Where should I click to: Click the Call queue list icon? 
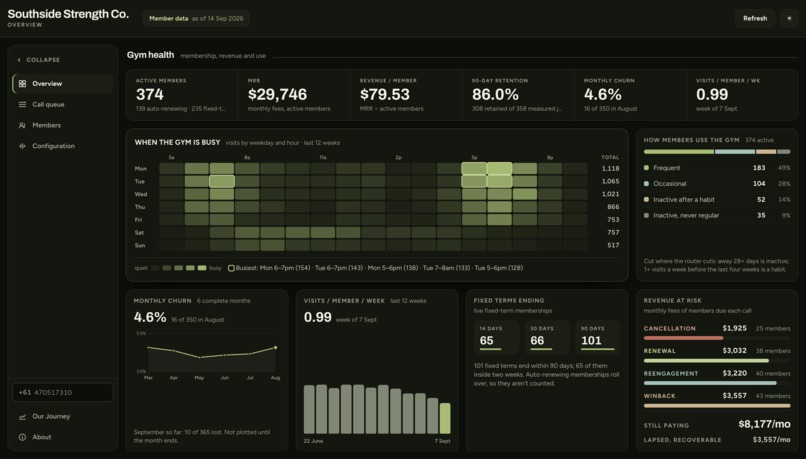[22, 104]
